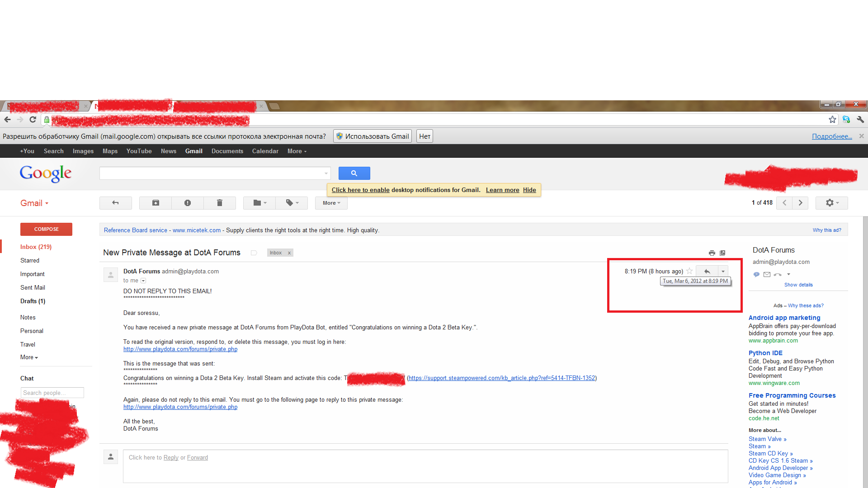The image size is (868, 488).
Task: Open the Move to folder dropdown
Action: (x=260, y=203)
